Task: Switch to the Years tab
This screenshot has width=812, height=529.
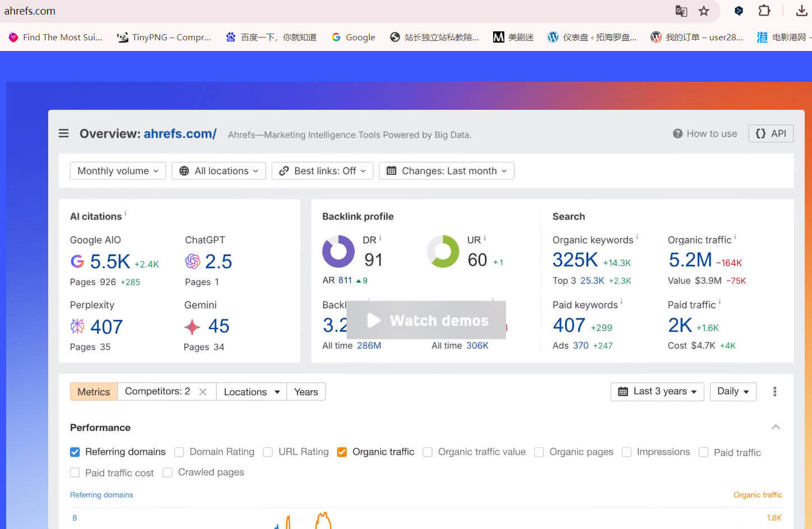Action: tap(306, 392)
